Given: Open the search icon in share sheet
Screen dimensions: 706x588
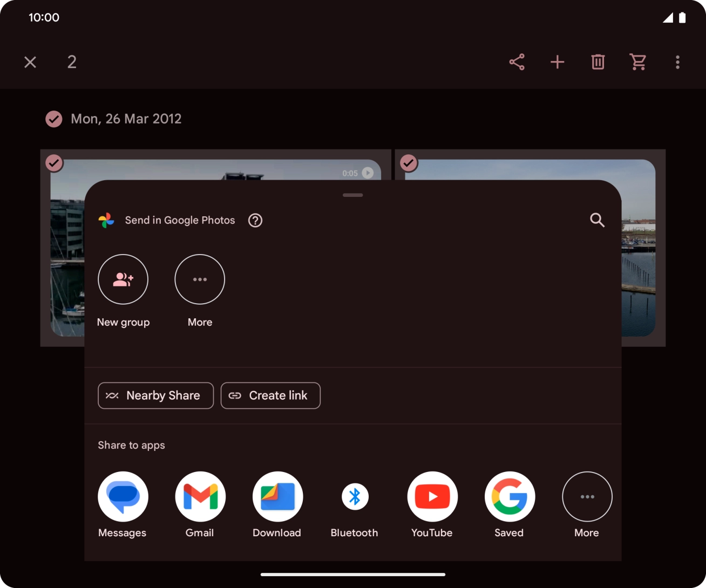Looking at the screenshot, I should 597,220.
